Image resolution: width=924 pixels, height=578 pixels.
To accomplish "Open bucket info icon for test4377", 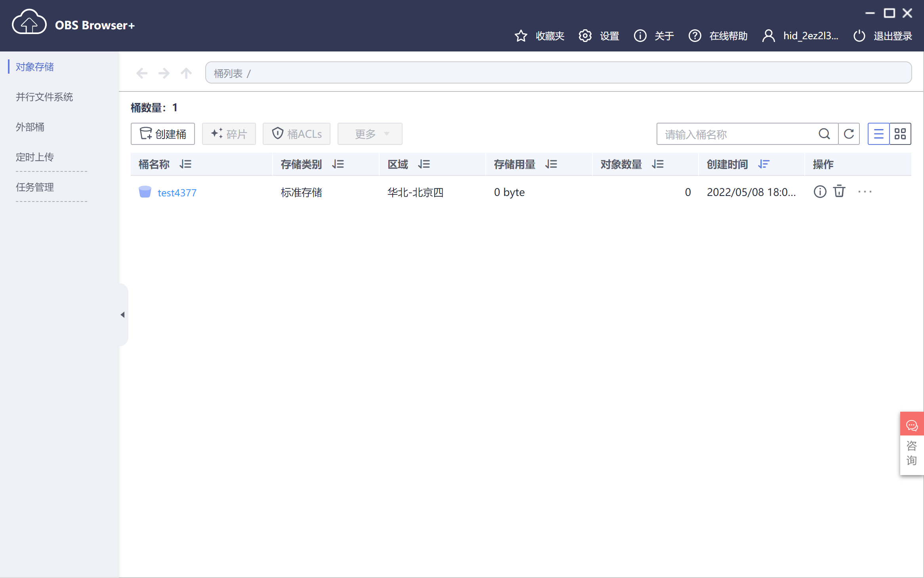I will pyautogui.click(x=820, y=192).
